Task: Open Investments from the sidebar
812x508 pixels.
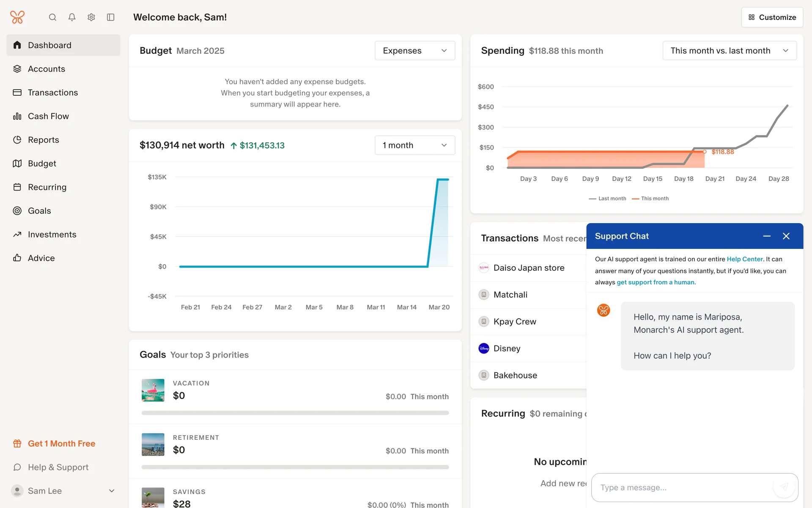Action: pos(52,235)
